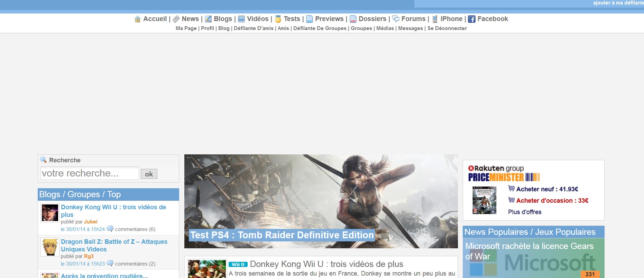Screen dimensions: 644x278
Task: Click the Facebook logo icon
Action: pyautogui.click(x=472, y=19)
